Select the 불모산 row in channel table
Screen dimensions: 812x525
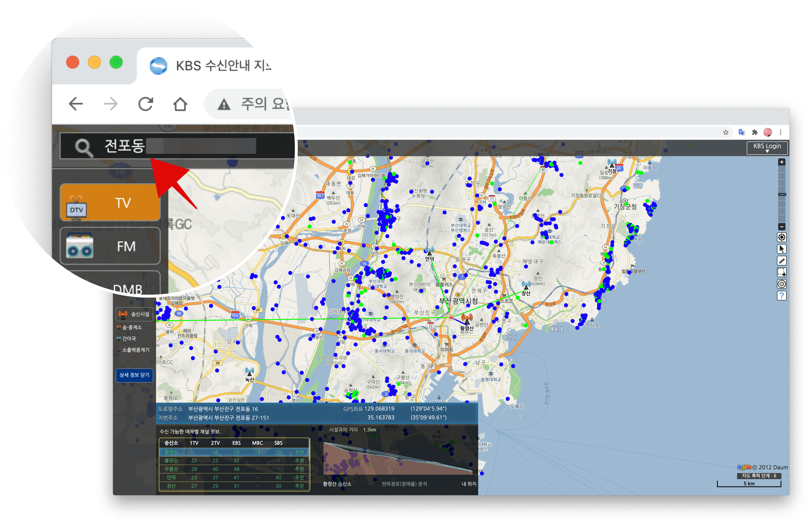pos(234,460)
